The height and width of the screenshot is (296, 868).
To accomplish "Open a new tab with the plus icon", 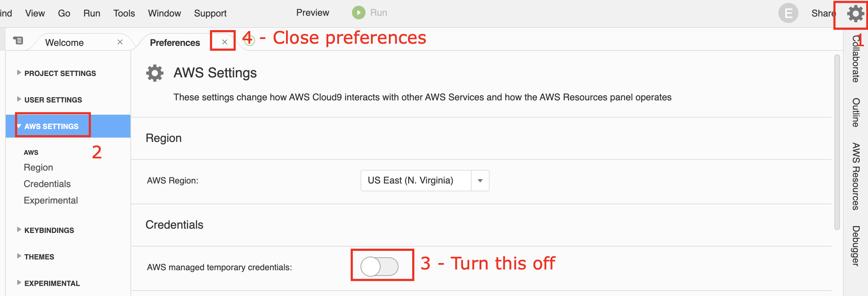I will coord(249,40).
